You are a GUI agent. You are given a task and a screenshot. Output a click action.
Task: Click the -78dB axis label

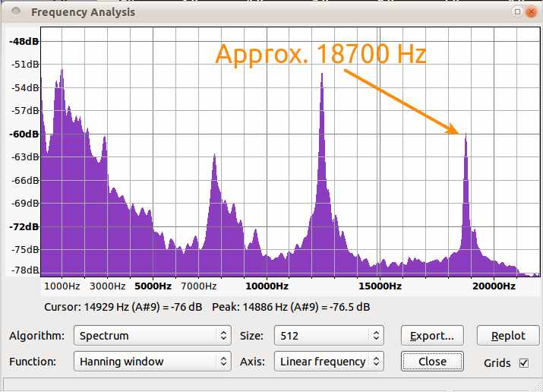[25, 270]
